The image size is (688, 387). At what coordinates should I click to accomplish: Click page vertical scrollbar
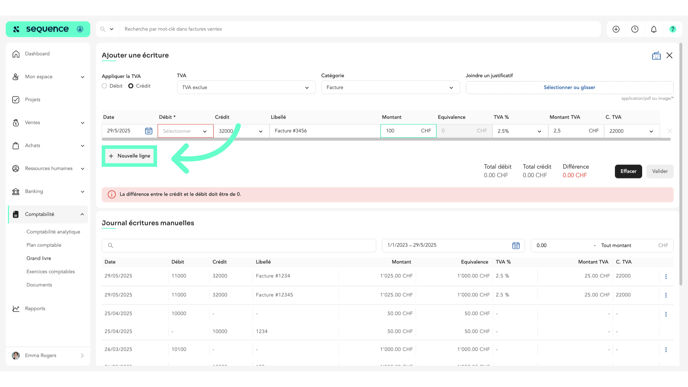(681, 165)
